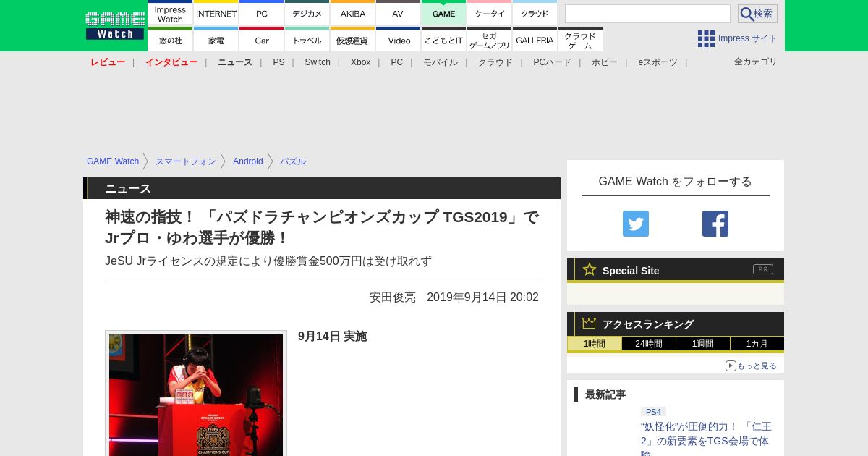Open the 家電 site tab

(x=216, y=40)
